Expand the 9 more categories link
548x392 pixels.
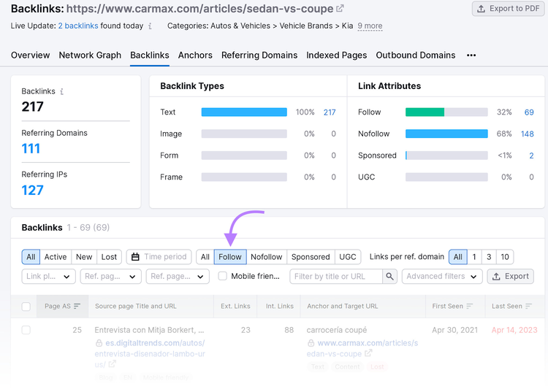click(x=370, y=26)
